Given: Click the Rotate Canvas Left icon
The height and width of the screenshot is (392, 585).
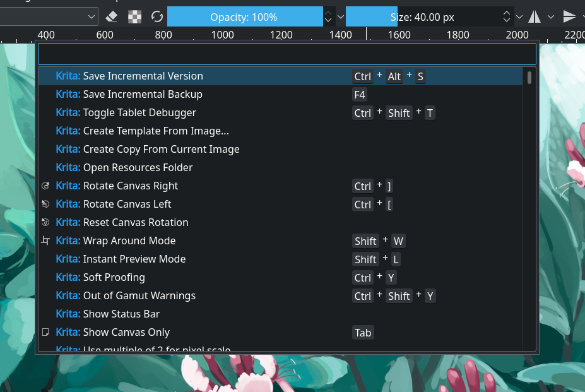Looking at the screenshot, I should click(x=45, y=204).
